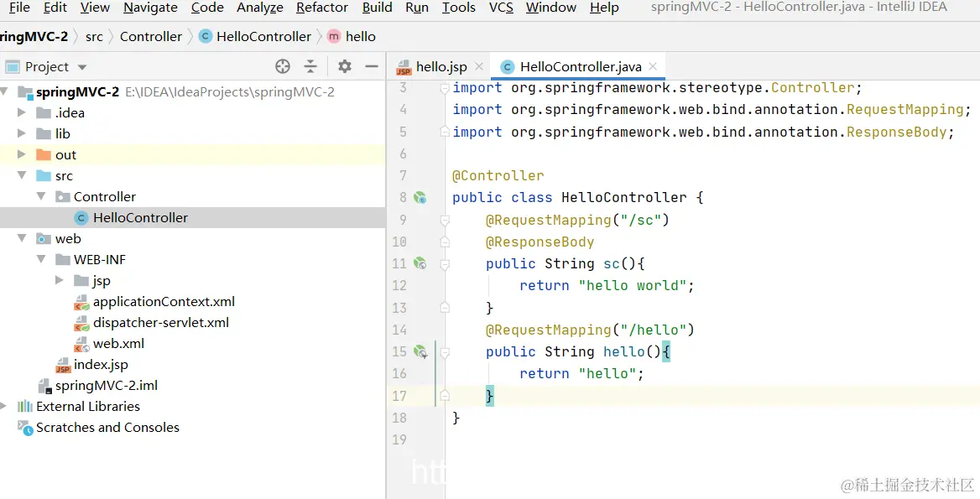Screen dimensions: 980x499
Task: Open the Build menu
Action: (377, 8)
